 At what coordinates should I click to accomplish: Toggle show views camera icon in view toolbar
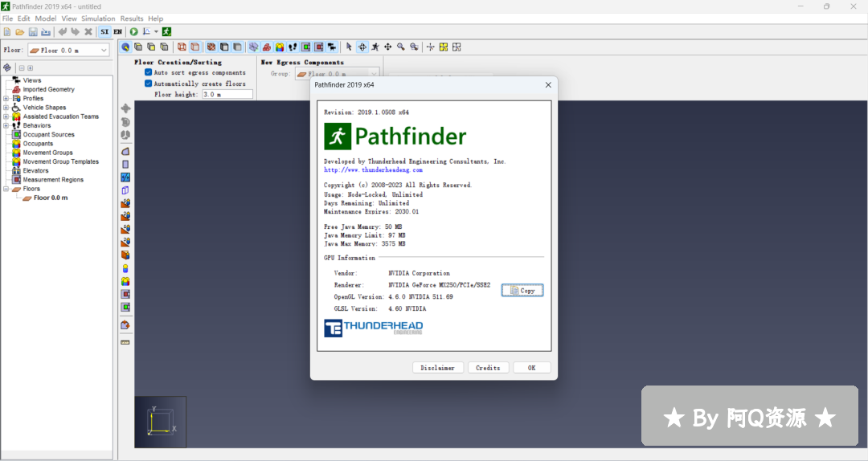[332, 47]
